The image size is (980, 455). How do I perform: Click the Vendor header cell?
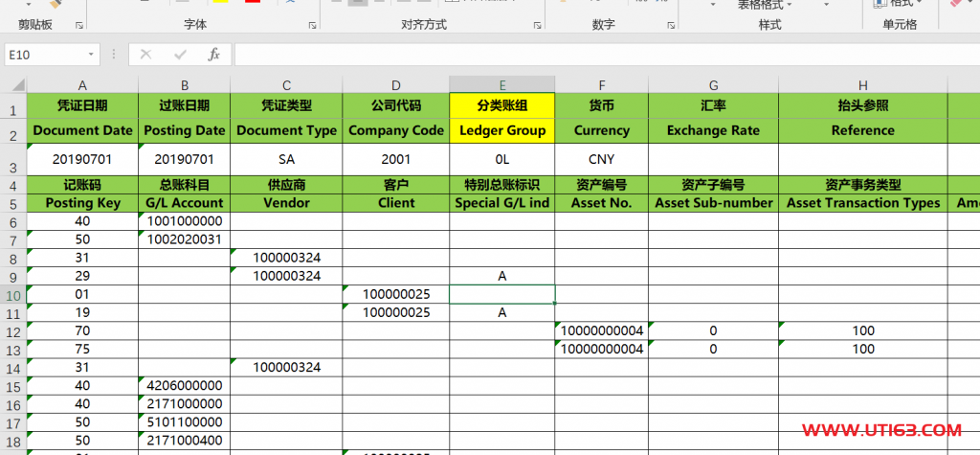[x=286, y=203]
